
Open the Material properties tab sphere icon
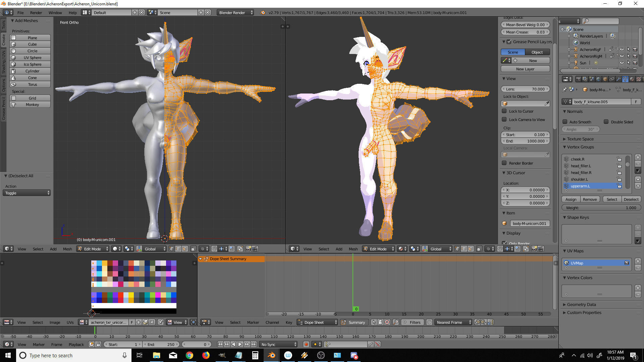tap(632, 79)
